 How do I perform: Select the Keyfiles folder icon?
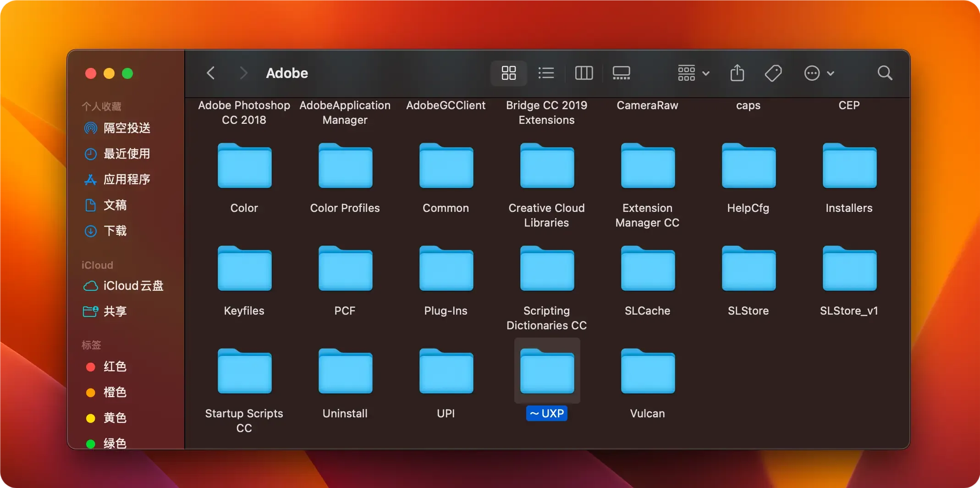244,268
